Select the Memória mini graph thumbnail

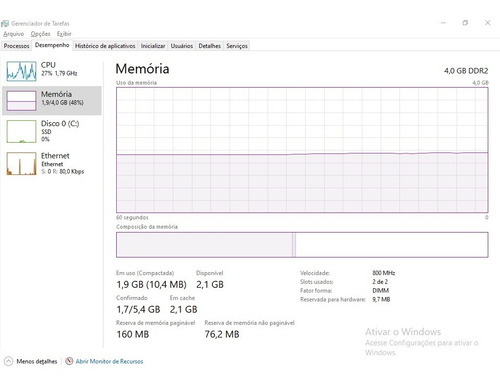[x=21, y=101]
